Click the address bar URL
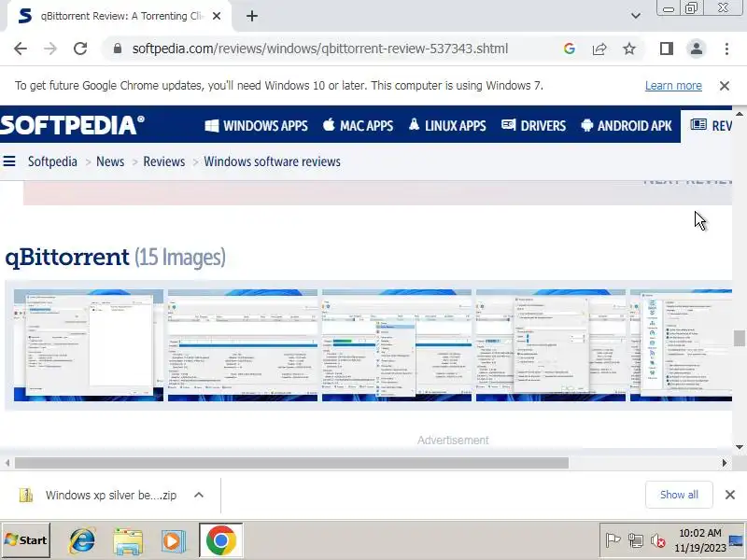Viewport: 747px width, 560px height. [320, 49]
